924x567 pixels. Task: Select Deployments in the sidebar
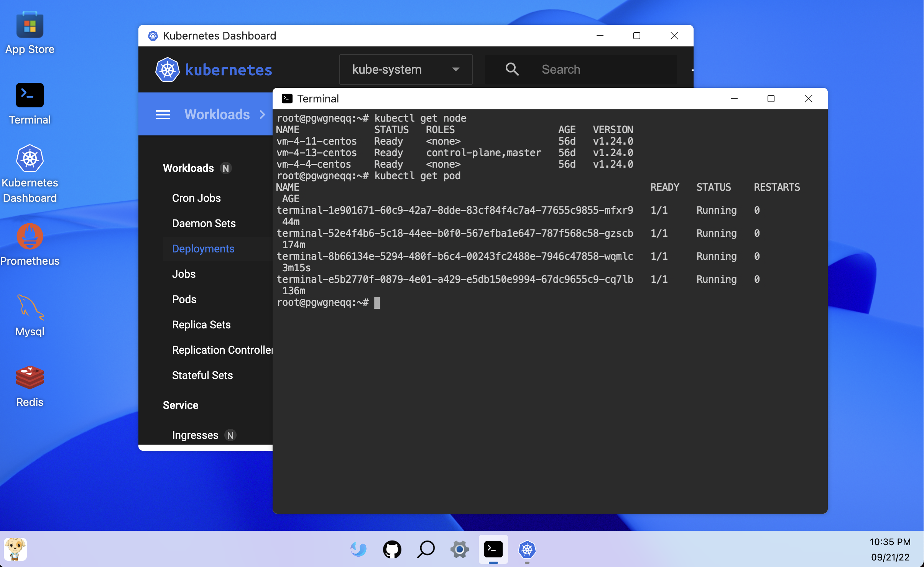(x=203, y=249)
